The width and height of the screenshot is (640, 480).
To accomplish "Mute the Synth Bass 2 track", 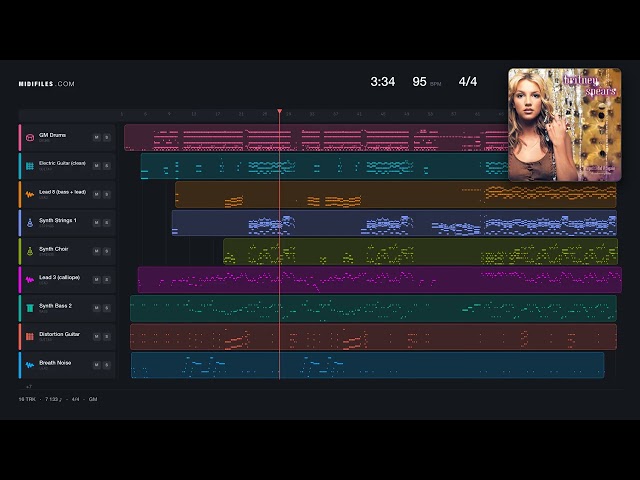I will tap(96, 308).
